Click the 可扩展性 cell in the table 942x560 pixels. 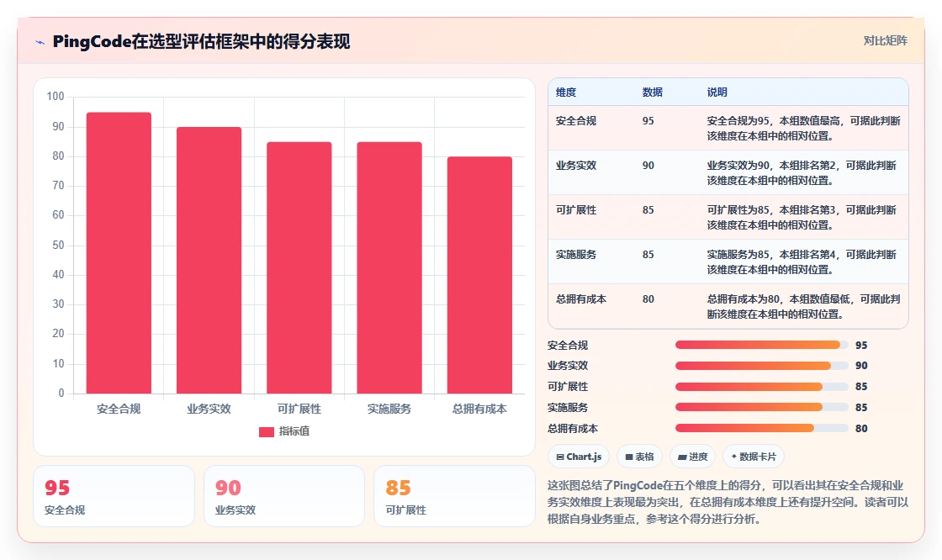[576, 209]
